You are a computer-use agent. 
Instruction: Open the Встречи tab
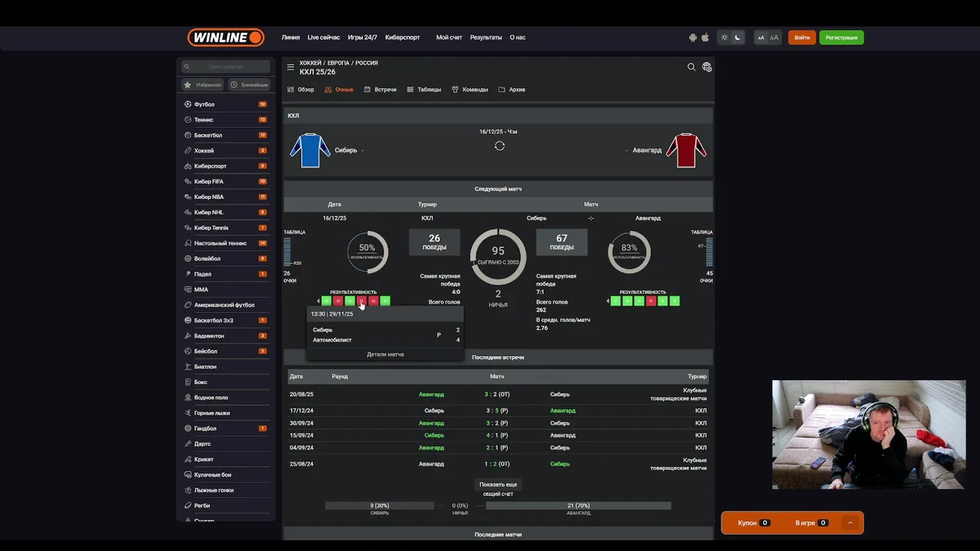coord(381,90)
